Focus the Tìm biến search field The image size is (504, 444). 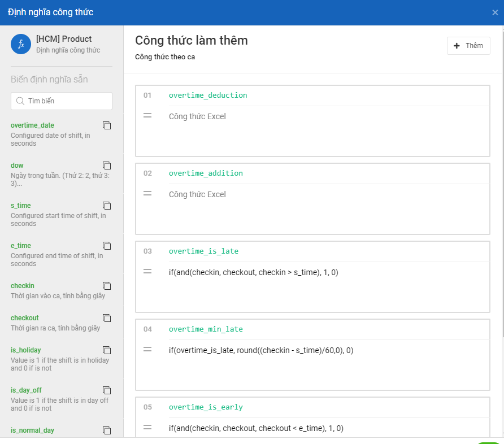(62, 101)
